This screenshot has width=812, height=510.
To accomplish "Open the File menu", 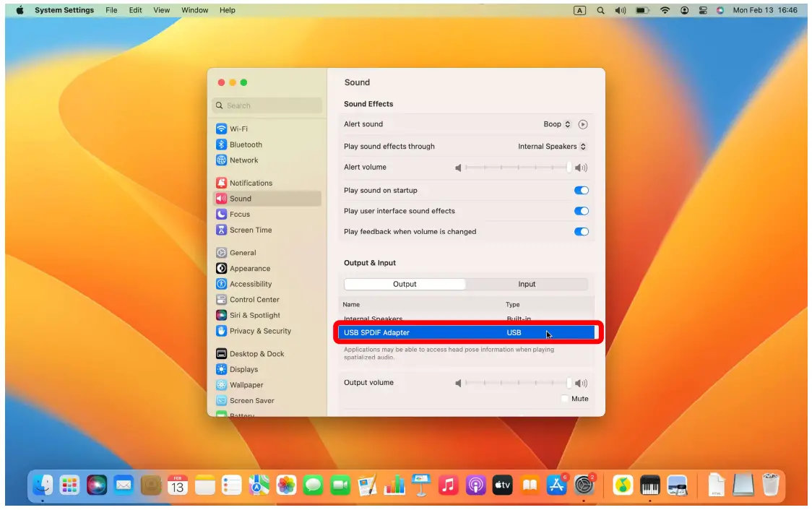I will point(111,10).
